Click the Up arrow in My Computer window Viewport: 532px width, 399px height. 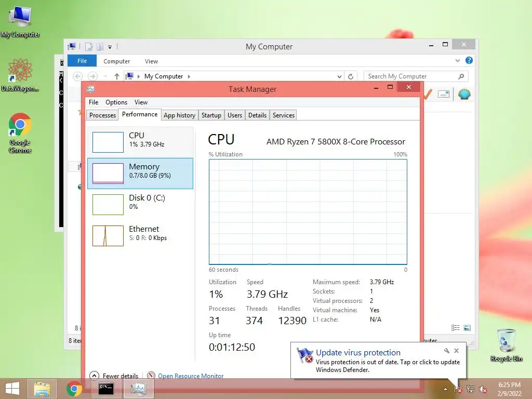117,76
